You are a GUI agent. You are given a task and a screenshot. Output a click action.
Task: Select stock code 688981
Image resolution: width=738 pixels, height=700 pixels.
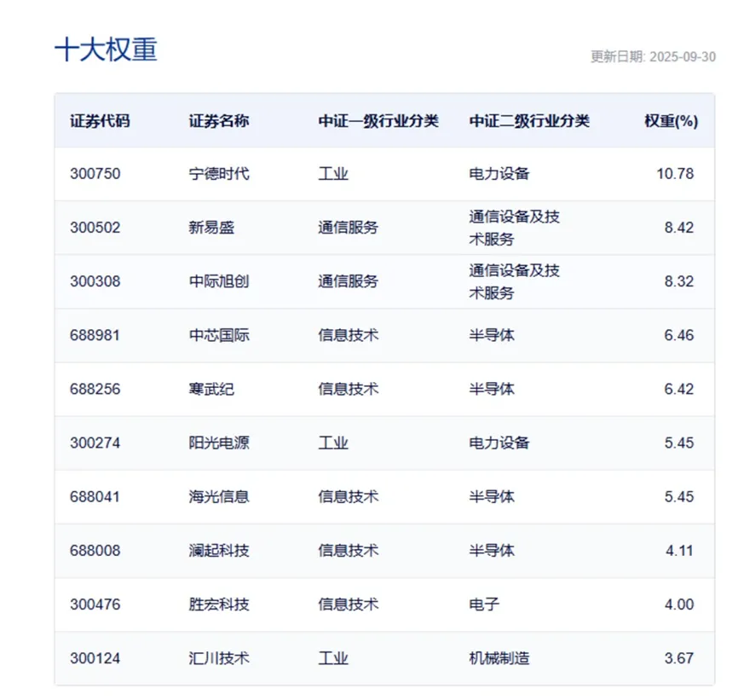(95, 335)
